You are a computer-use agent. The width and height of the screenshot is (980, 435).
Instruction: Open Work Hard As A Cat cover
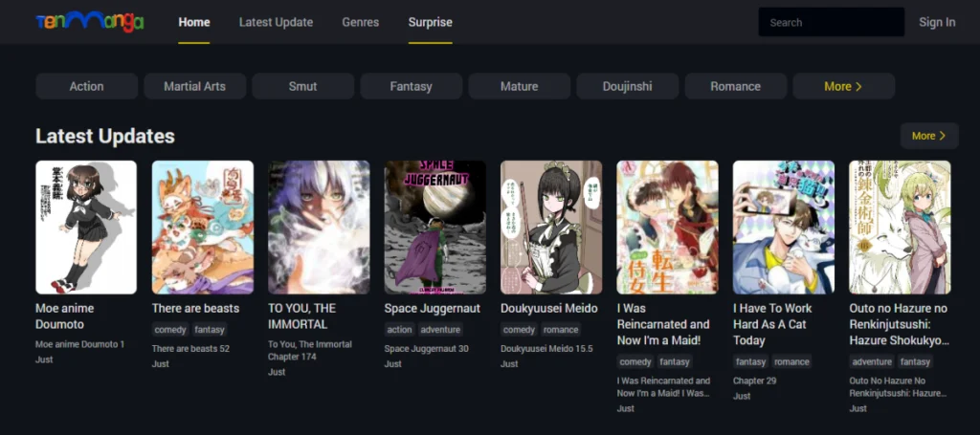pyautogui.click(x=784, y=228)
